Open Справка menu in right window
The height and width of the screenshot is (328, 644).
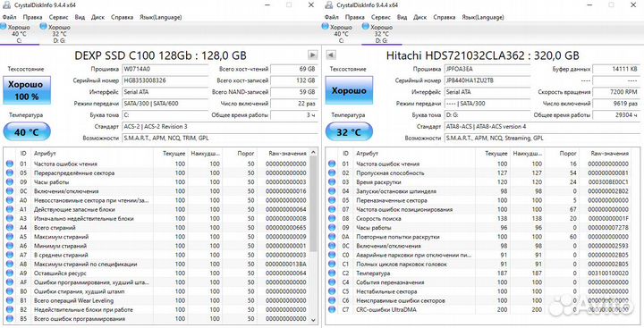(444, 17)
